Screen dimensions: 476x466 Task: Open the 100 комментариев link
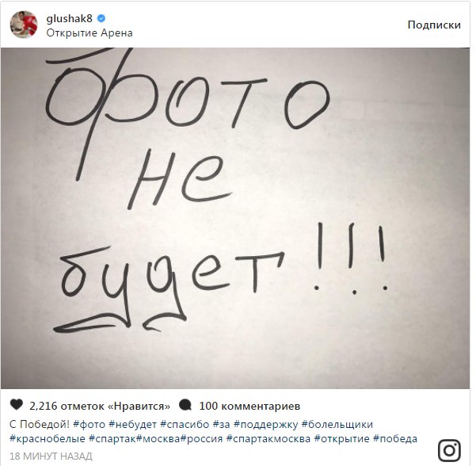coord(249,406)
